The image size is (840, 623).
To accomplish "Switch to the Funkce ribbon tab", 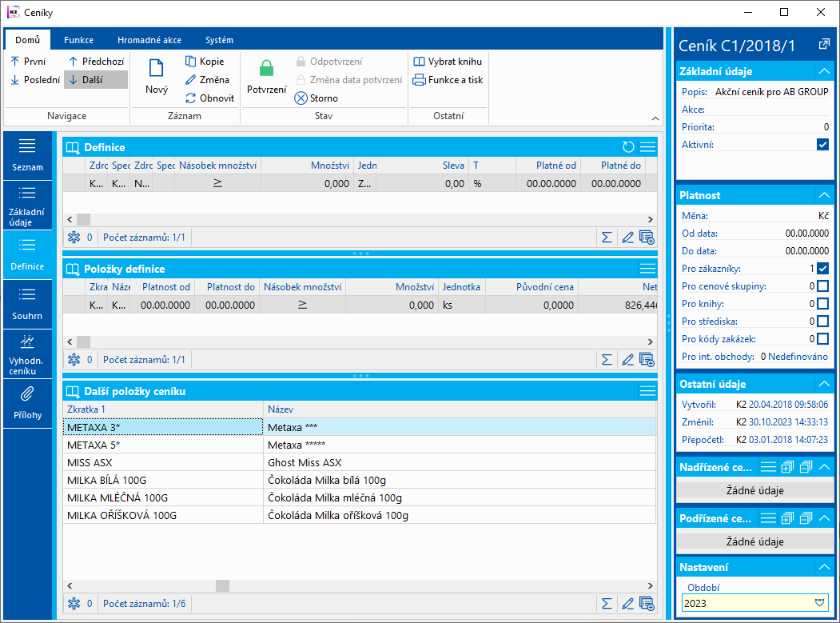I will (x=78, y=40).
